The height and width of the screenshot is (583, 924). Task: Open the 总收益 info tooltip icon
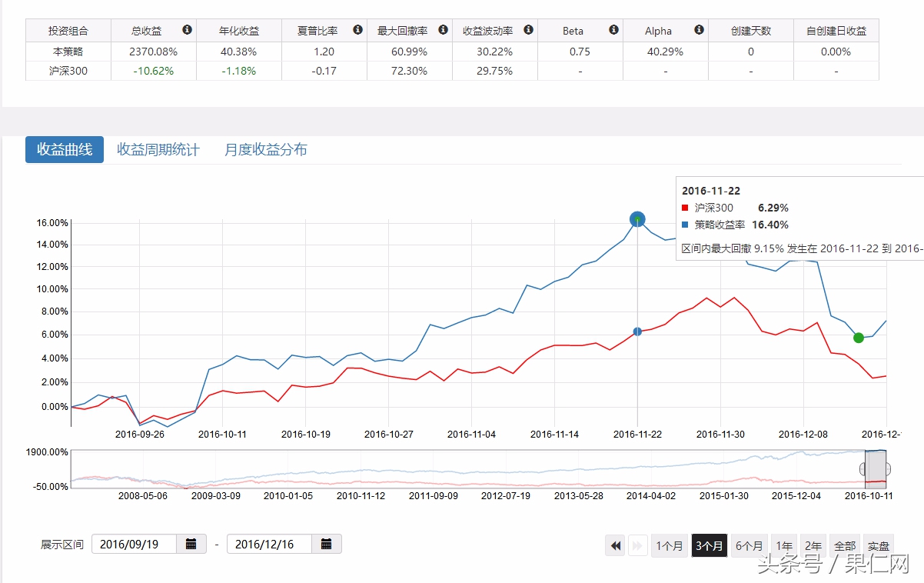click(x=185, y=30)
